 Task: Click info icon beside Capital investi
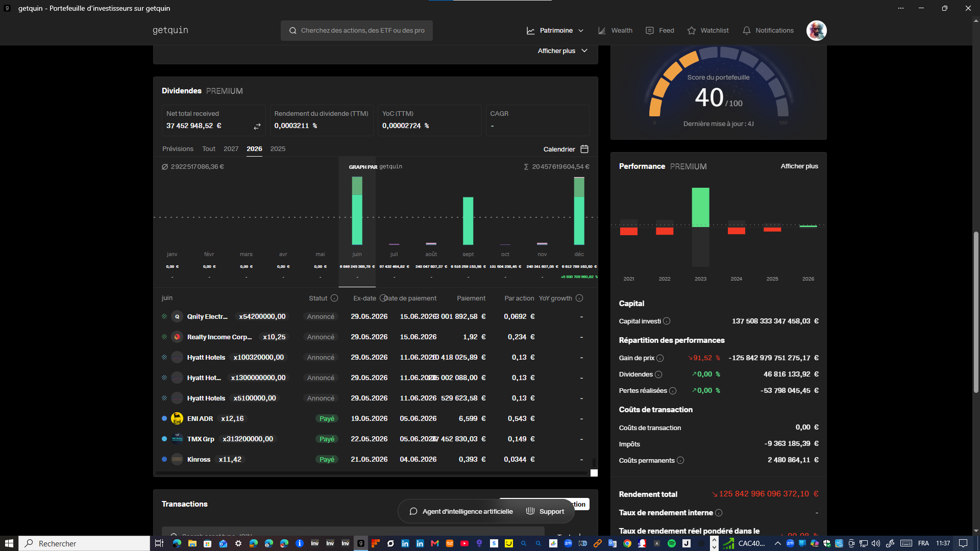667,321
